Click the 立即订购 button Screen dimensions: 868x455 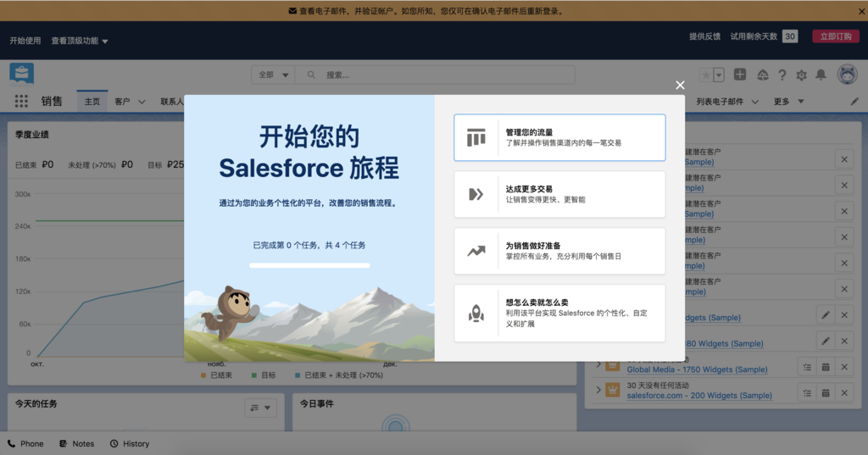point(835,36)
